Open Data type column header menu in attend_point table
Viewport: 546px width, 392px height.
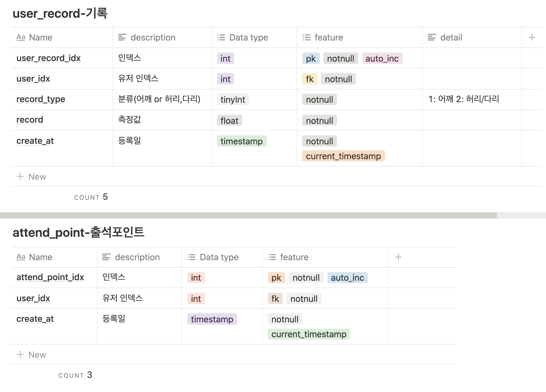222,257
